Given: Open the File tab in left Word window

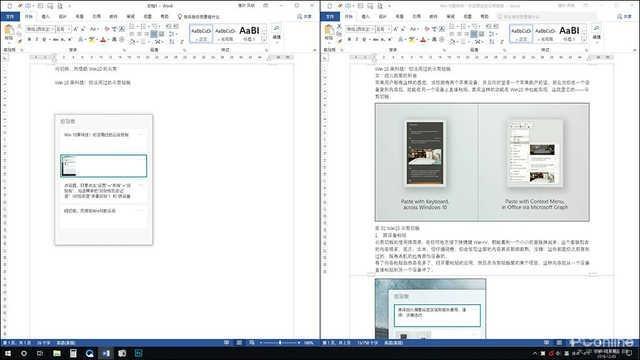Looking at the screenshot, I should pyautogui.click(x=10, y=17).
